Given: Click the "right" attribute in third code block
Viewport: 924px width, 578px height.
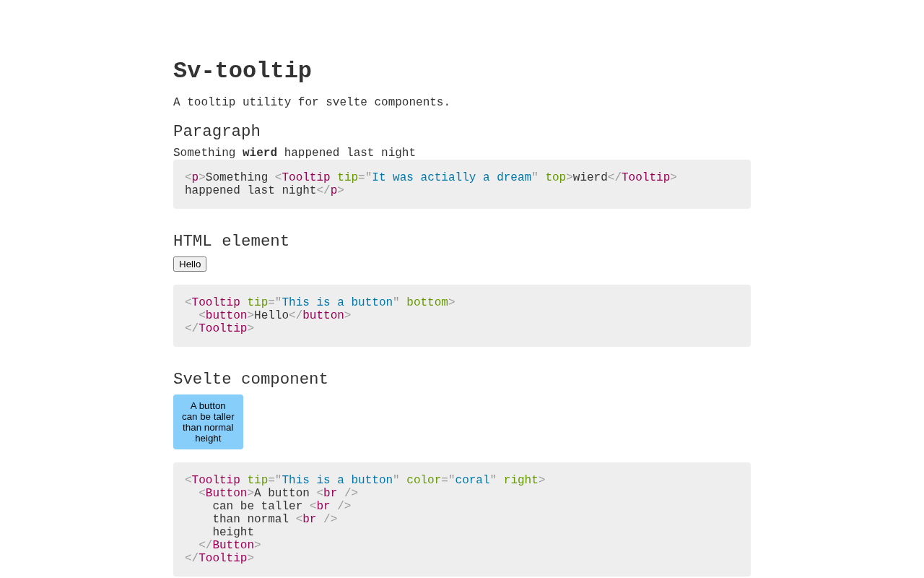Looking at the screenshot, I should coord(521,480).
